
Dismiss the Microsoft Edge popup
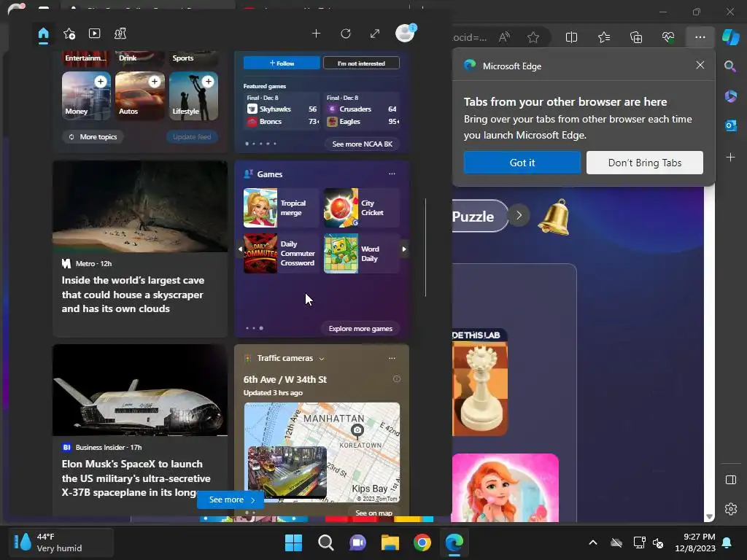pyautogui.click(x=700, y=65)
